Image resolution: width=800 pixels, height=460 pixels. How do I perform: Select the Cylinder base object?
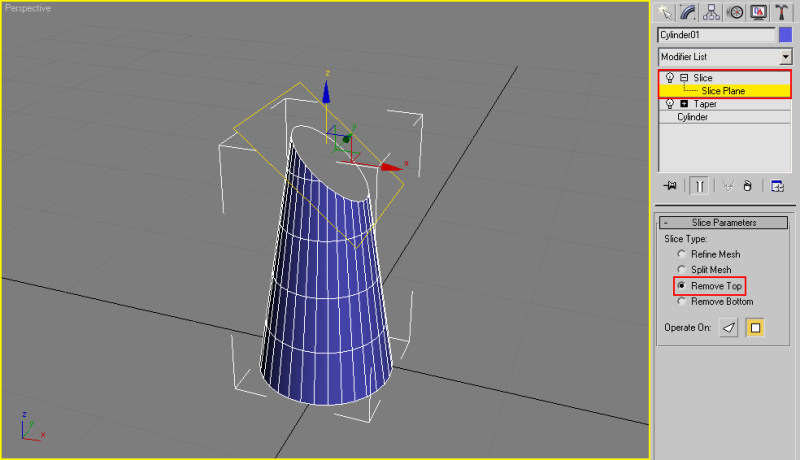(692, 117)
